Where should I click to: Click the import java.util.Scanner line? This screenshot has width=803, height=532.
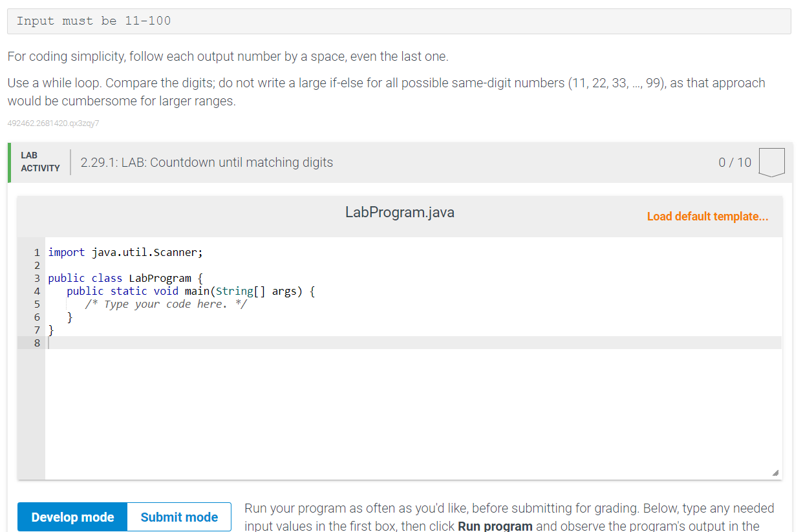(x=126, y=252)
